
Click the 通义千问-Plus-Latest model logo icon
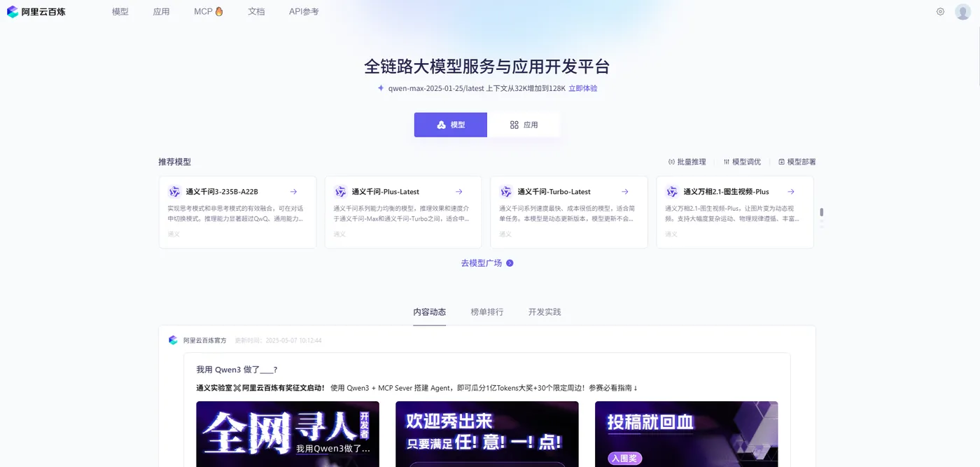coord(340,192)
